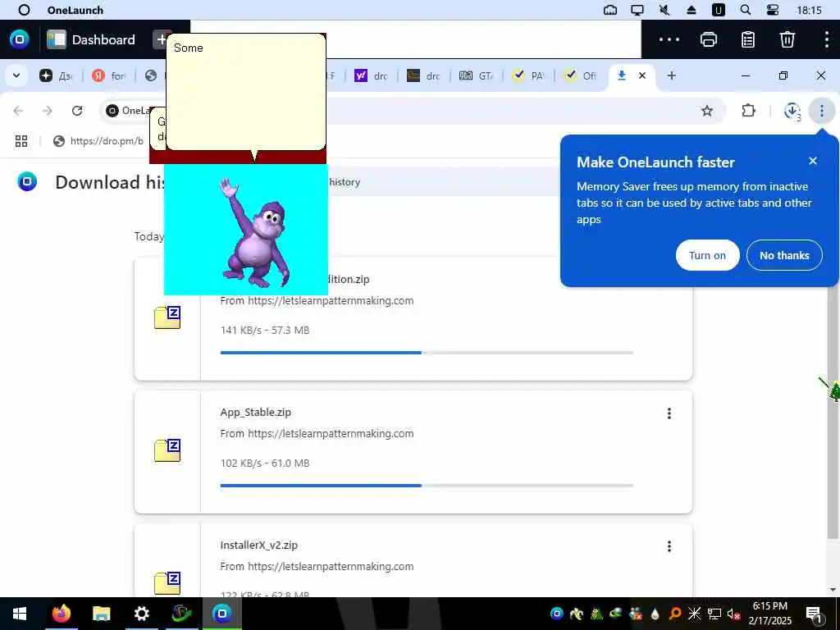The height and width of the screenshot is (630, 840).
Task: Click the first download's zip file icon
Action: (x=167, y=317)
